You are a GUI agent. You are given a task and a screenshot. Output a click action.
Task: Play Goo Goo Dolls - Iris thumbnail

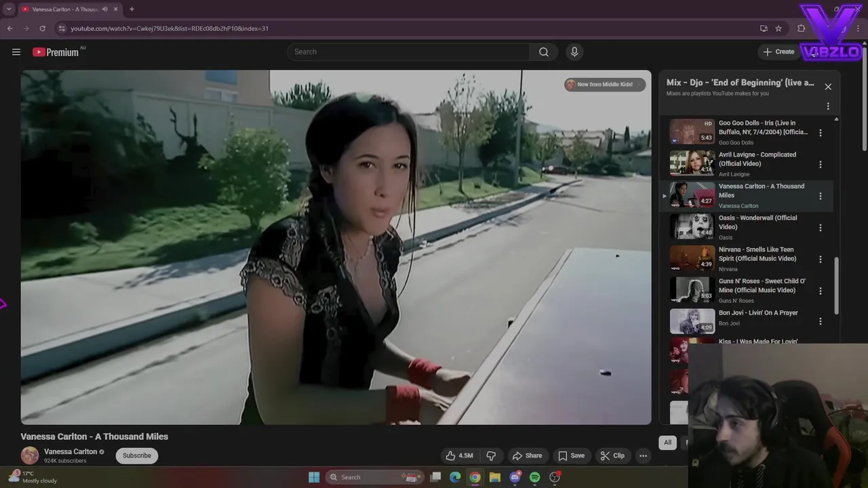point(692,131)
